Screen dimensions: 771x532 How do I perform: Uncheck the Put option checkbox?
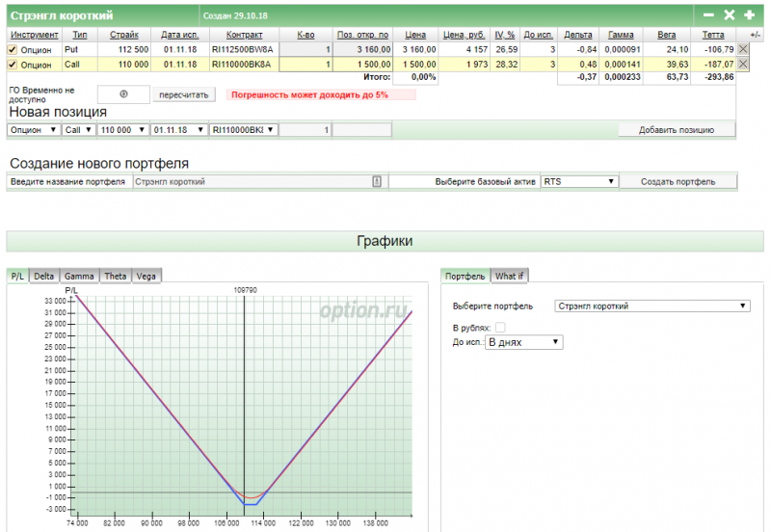(13, 50)
